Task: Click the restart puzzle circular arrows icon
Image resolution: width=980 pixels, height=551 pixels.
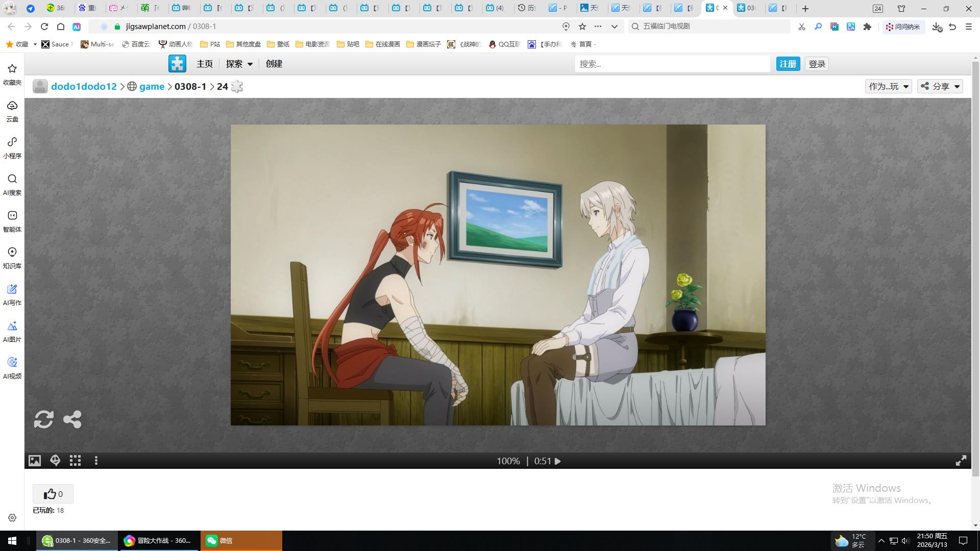Action: tap(43, 419)
